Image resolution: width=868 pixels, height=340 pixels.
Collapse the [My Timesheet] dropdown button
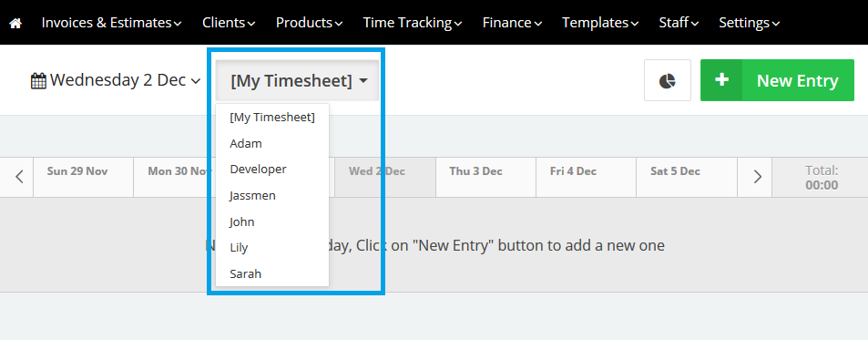tap(298, 81)
